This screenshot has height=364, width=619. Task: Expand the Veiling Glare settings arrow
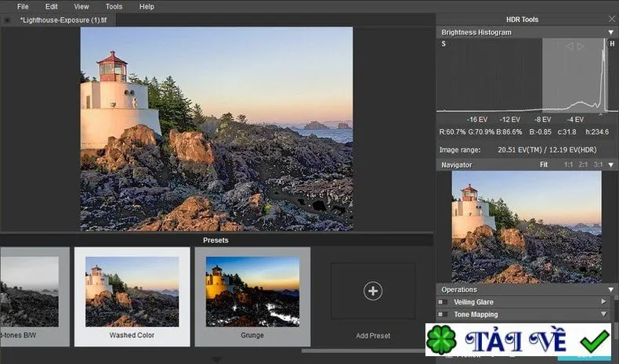pyautogui.click(x=603, y=301)
